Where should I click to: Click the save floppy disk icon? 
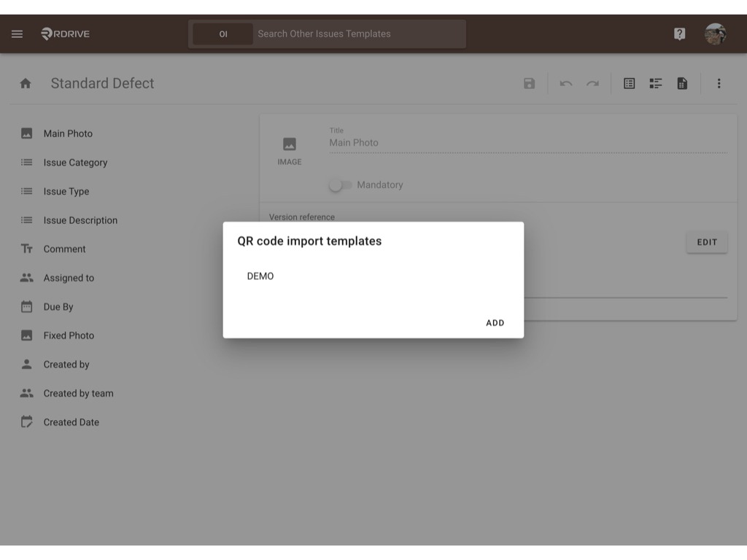coord(530,84)
